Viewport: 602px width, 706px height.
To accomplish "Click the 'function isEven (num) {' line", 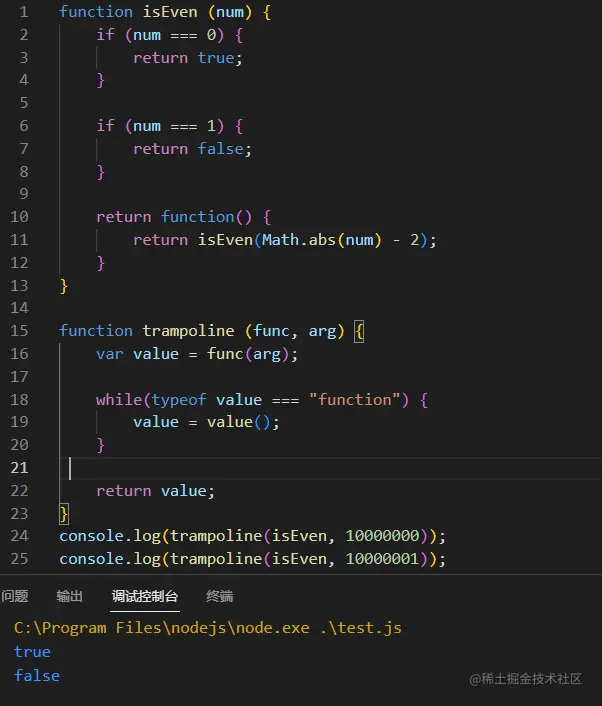I will (x=165, y=12).
